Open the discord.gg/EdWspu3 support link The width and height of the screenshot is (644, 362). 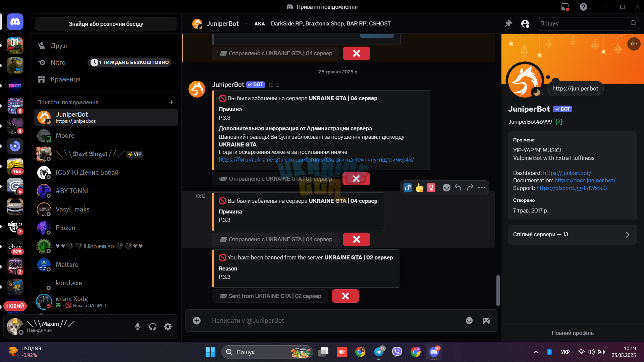pyautogui.click(x=572, y=188)
